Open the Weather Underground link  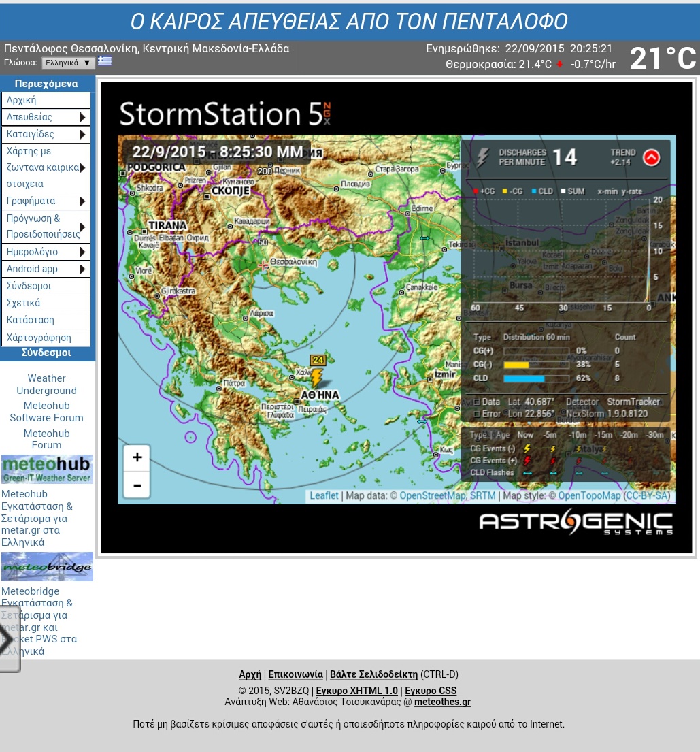(x=46, y=385)
